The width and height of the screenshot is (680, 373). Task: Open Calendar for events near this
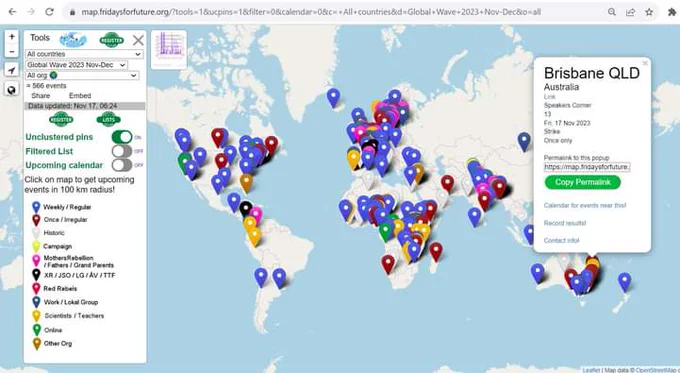(585, 205)
